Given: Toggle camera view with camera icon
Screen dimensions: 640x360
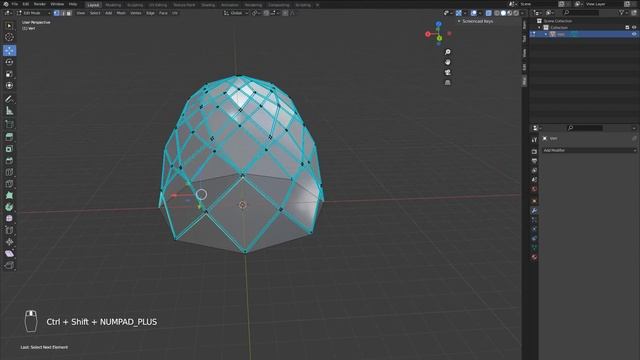Looking at the screenshot, I should (x=448, y=72).
